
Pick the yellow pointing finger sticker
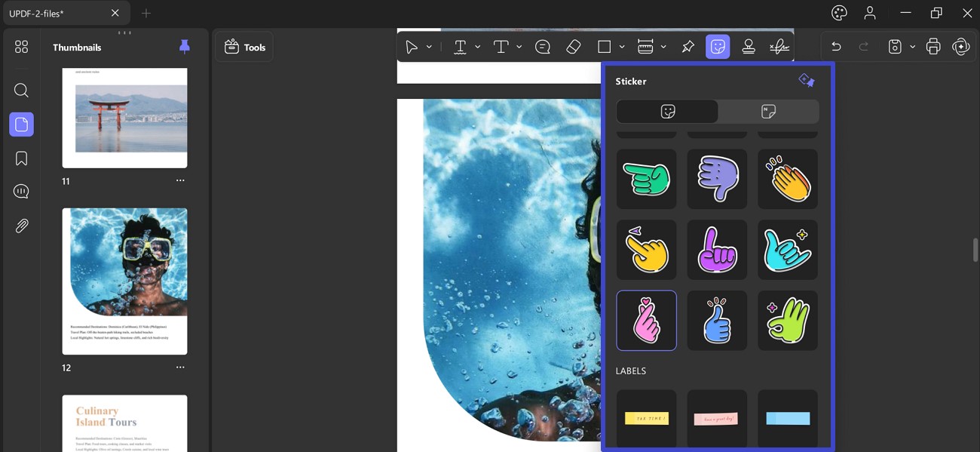tap(646, 250)
